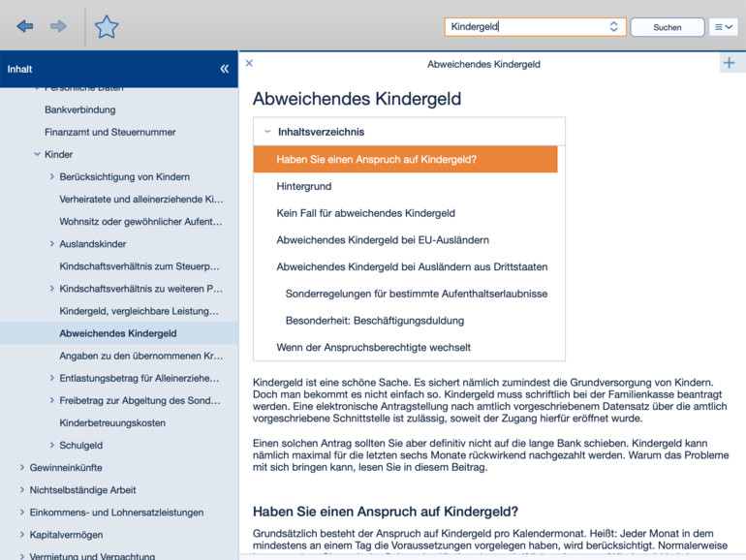Select Abweichendes Kindergeld in sidebar
The image size is (746, 560).
coord(118,333)
